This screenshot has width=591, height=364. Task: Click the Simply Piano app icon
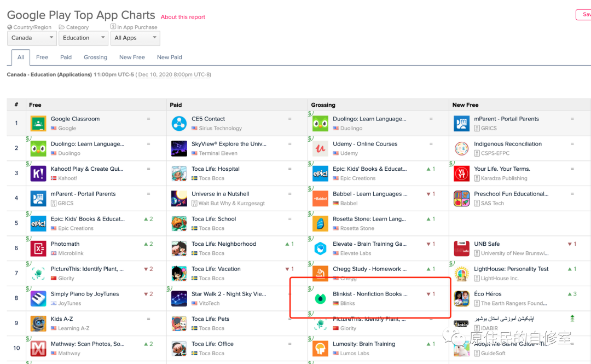[x=38, y=299]
